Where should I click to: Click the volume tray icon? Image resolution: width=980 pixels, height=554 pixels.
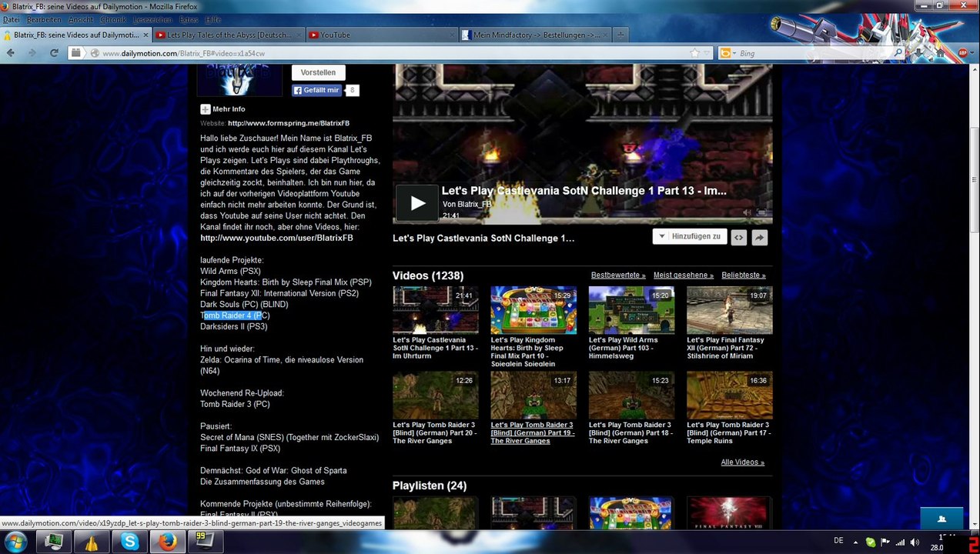coord(915,542)
